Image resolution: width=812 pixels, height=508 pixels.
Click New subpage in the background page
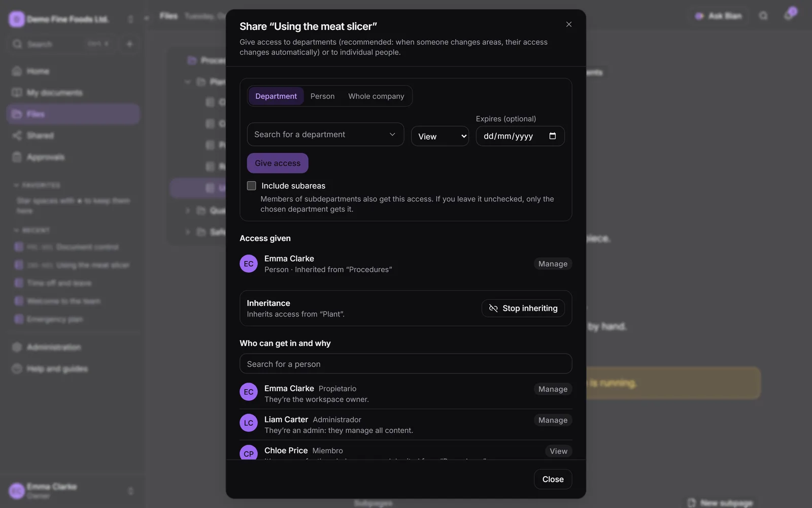coord(721,502)
